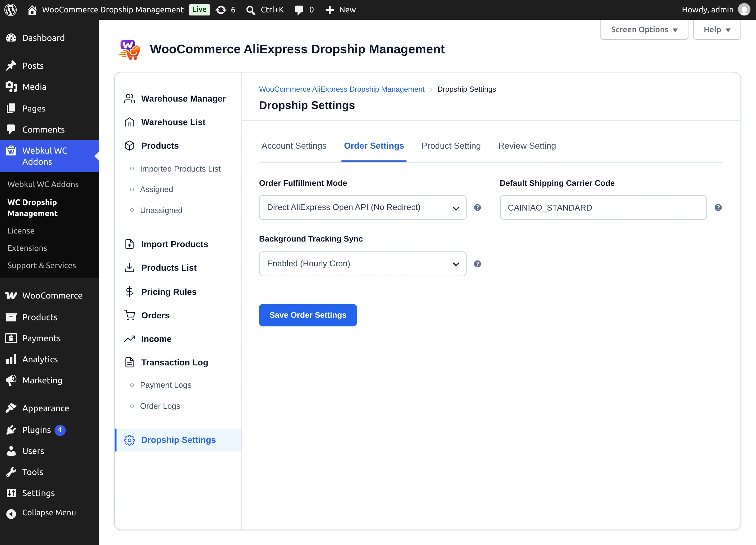Select the Order Settings tab
The image size is (756, 545).
click(x=374, y=146)
